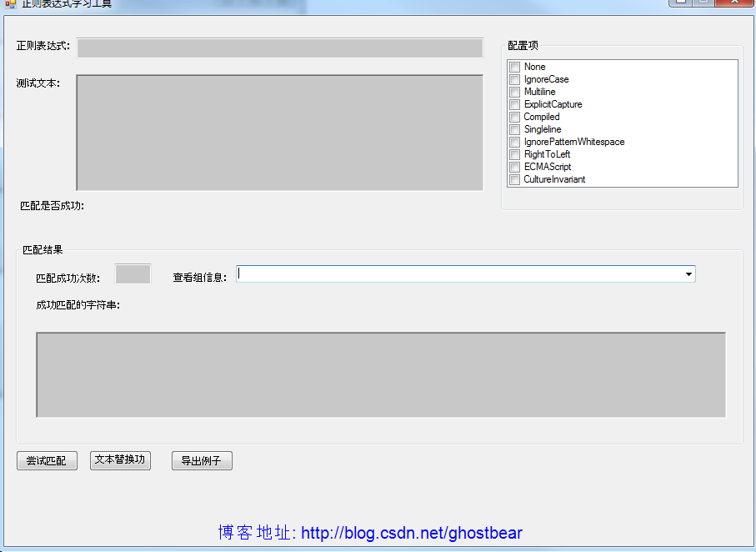Click the 成功匹配的字符串 label
The image size is (756, 552).
[x=78, y=305]
